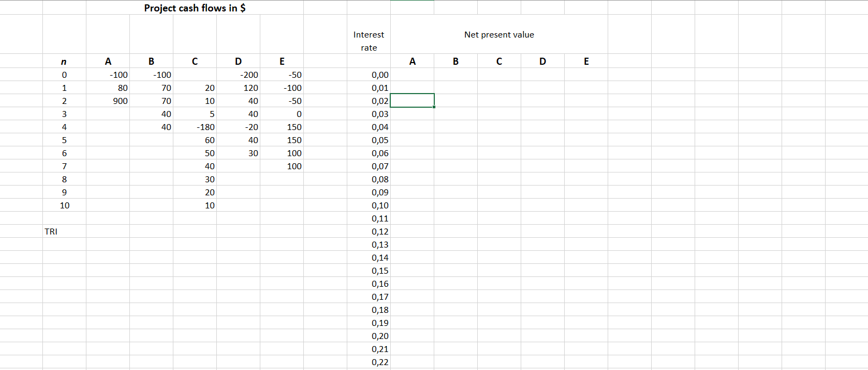This screenshot has height=370, width=868.
Task: Click project D's year 6 value 30
Action: click(x=238, y=153)
